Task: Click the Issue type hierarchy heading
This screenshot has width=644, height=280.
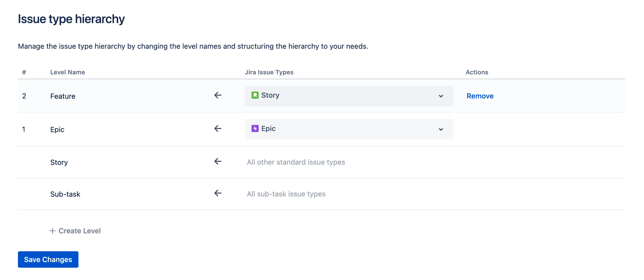Action: pos(71,19)
